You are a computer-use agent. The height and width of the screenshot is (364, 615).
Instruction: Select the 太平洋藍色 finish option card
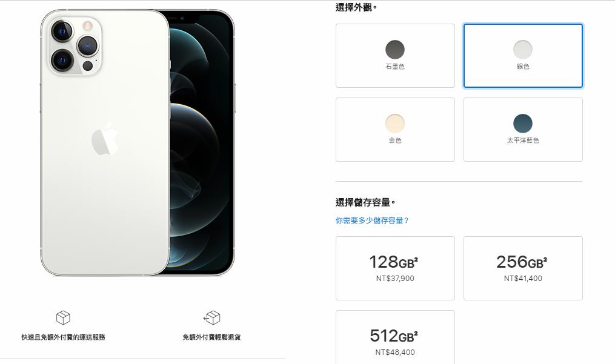524,130
